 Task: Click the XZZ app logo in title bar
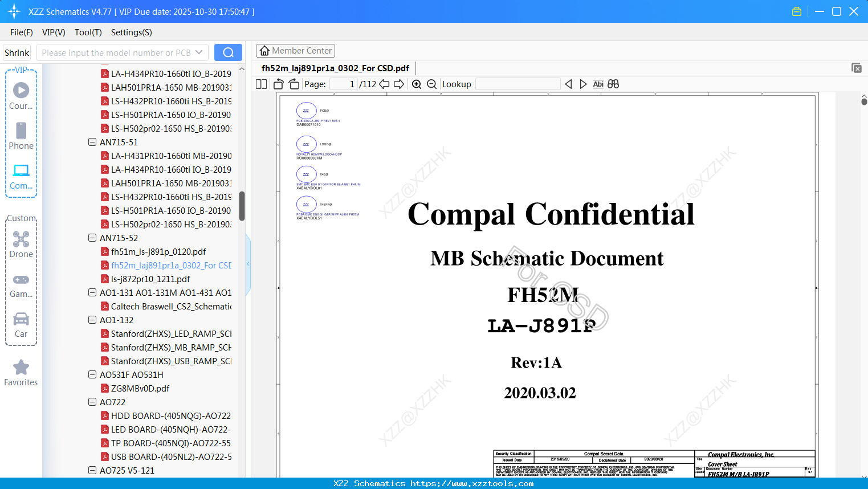click(14, 11)
